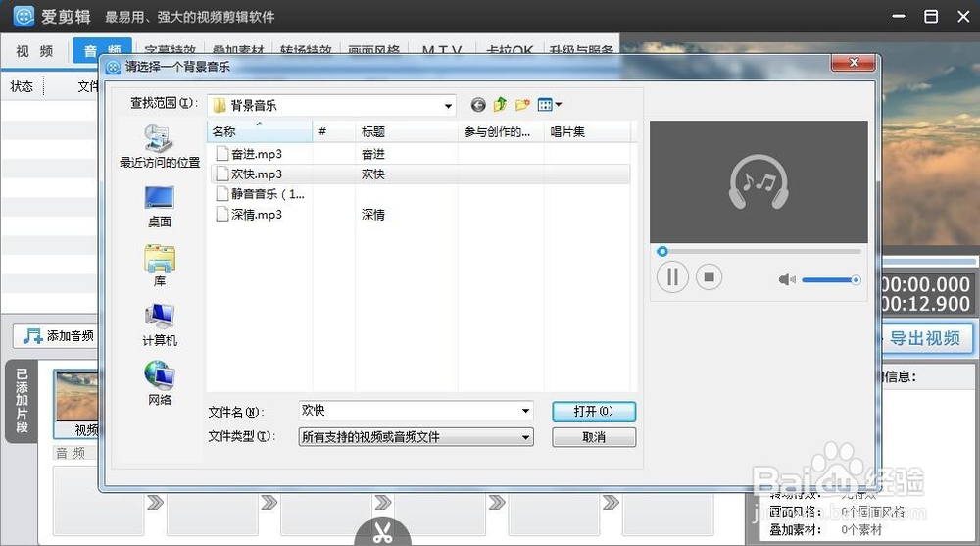
Task: Switch to the 音频 tab
Action: click(102, 51)
